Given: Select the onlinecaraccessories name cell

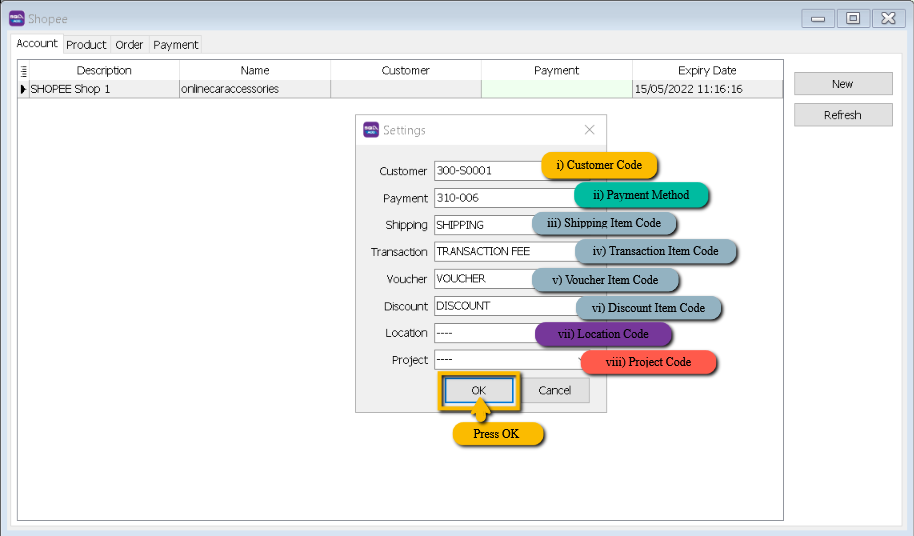Looking at the screenshot, I should [254, 89].
